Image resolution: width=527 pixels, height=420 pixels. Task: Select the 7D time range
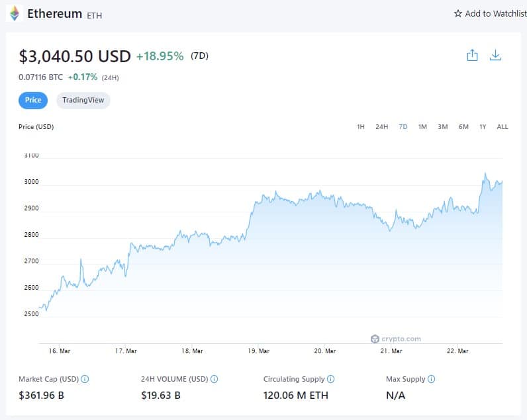click(403, 126)
